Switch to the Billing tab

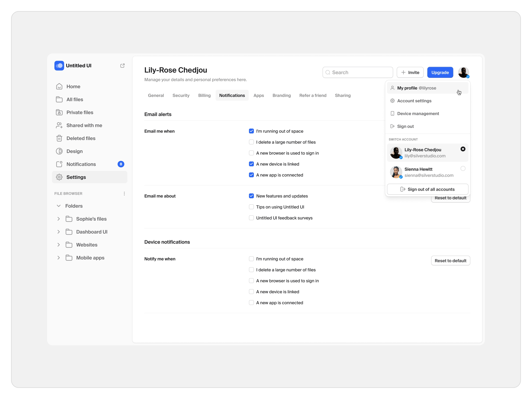click(x=204, y=95)
